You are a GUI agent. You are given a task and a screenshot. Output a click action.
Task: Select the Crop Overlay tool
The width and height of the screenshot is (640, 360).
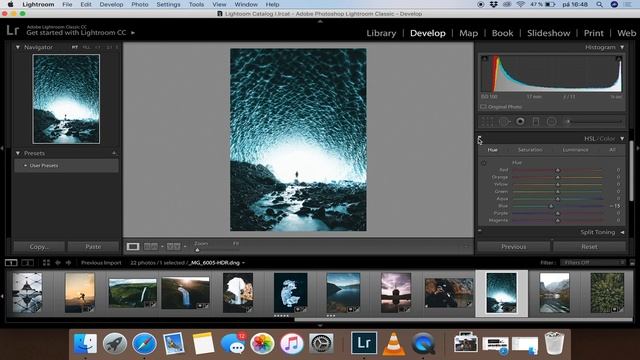(x=487, y=122)
